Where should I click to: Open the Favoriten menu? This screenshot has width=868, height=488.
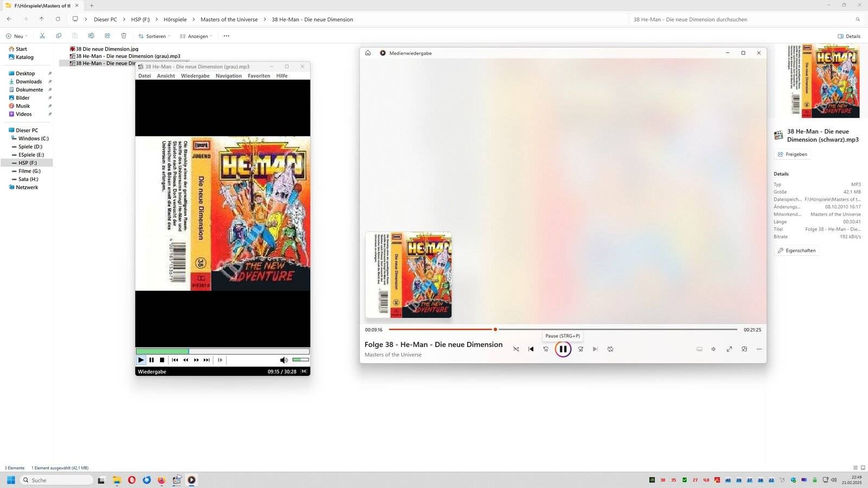coord(259,76)
